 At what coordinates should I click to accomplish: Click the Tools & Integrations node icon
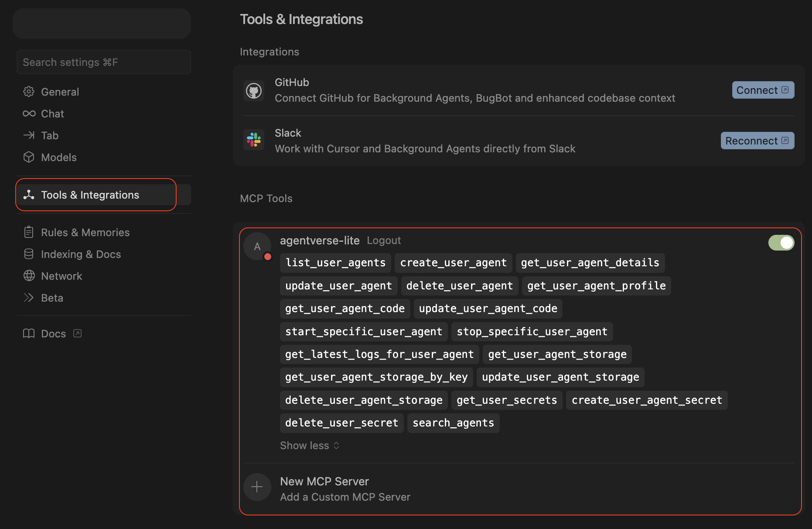click(x=28, y=195)
